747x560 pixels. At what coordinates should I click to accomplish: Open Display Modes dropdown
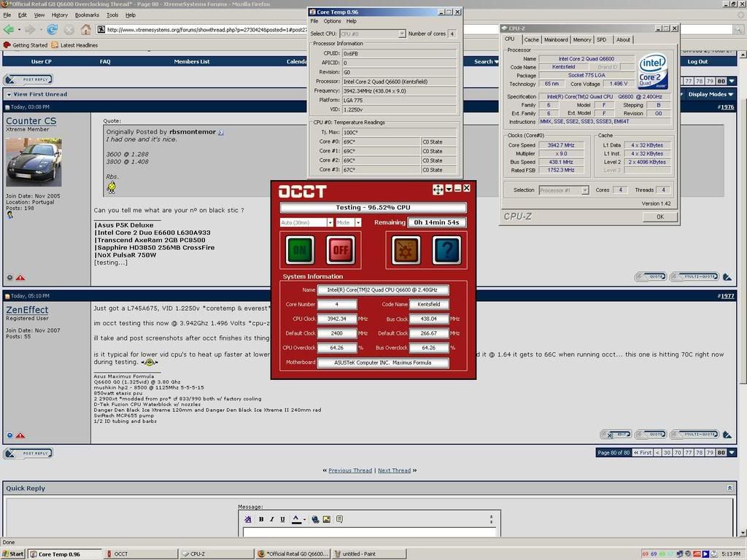point(711,94)
